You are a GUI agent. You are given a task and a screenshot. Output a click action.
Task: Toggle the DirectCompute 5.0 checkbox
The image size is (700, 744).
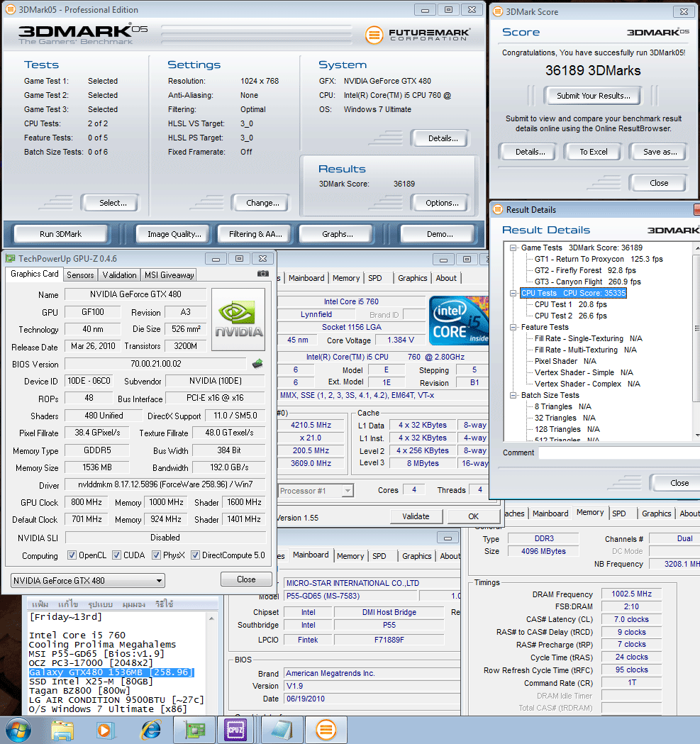click(x=195, y=555)
